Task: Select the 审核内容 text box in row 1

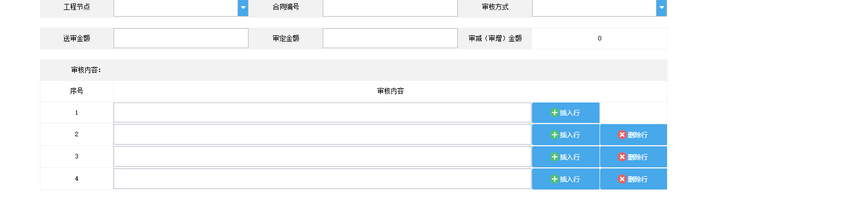Action: (322, 112)
